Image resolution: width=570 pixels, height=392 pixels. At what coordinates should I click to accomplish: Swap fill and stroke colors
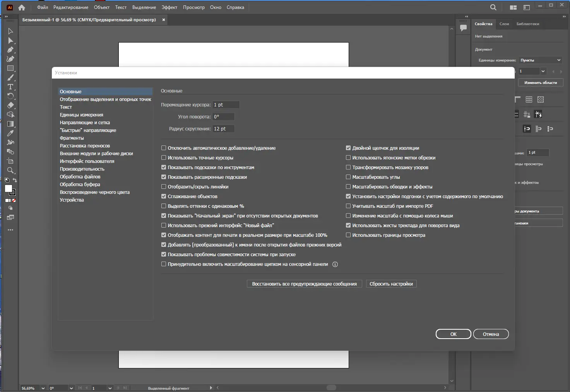point(15,180)
